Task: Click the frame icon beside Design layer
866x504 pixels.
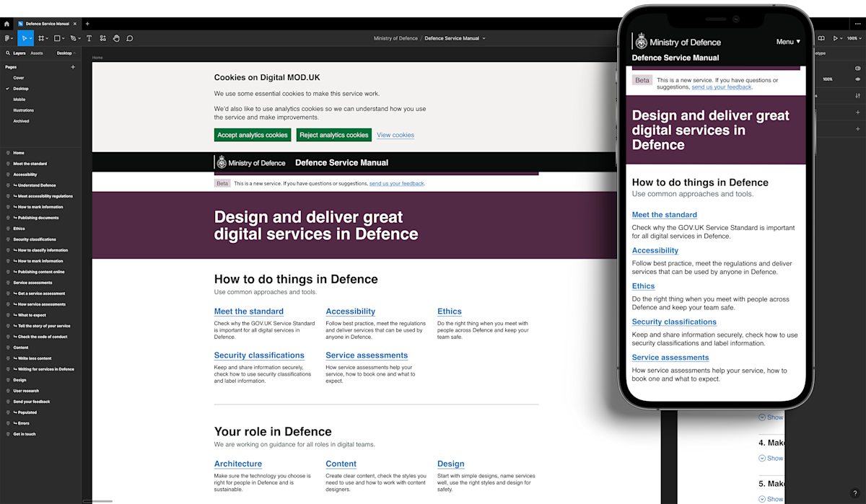Action: click(8, 380)
